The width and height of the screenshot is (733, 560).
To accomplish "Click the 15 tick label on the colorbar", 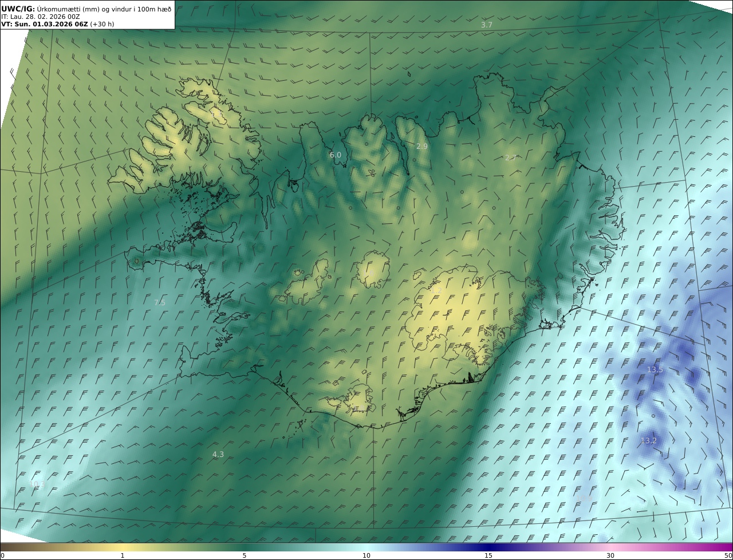I will 488,555.
